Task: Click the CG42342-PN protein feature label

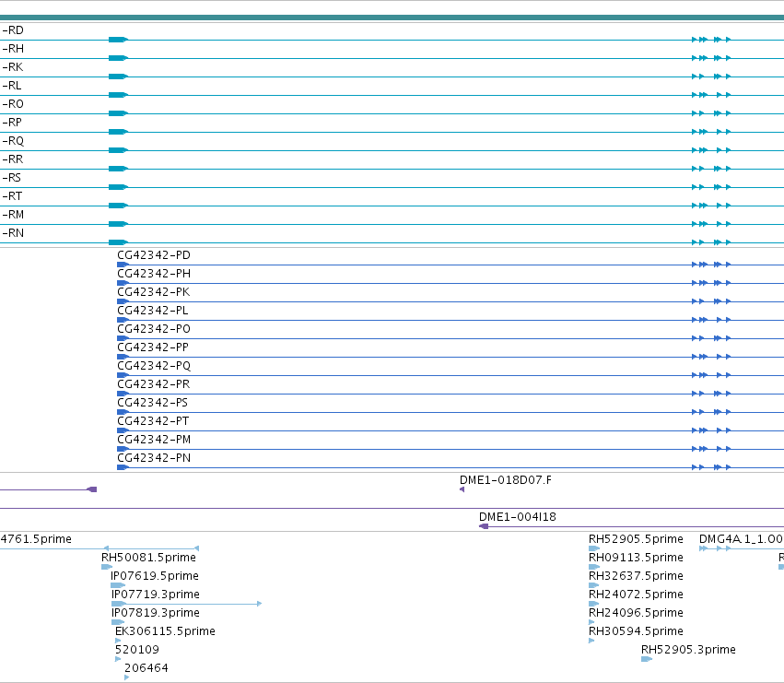Action: (154, 458)
